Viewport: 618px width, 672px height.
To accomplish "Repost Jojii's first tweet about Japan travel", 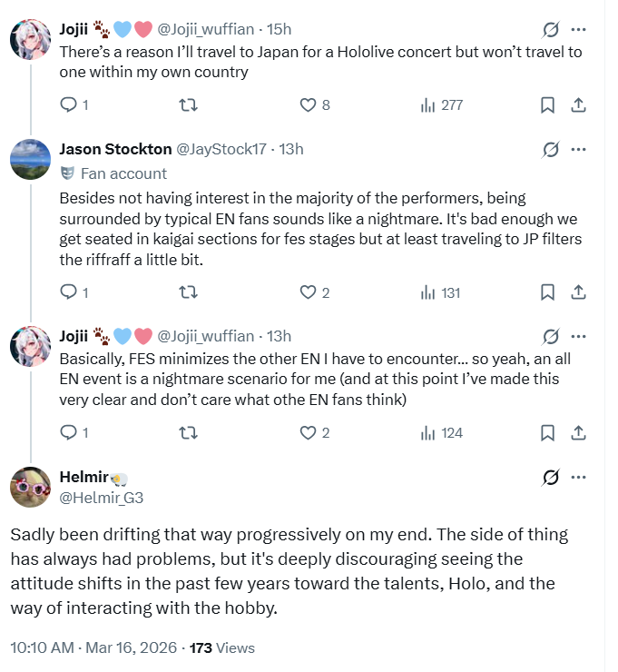I will point(189,105).
